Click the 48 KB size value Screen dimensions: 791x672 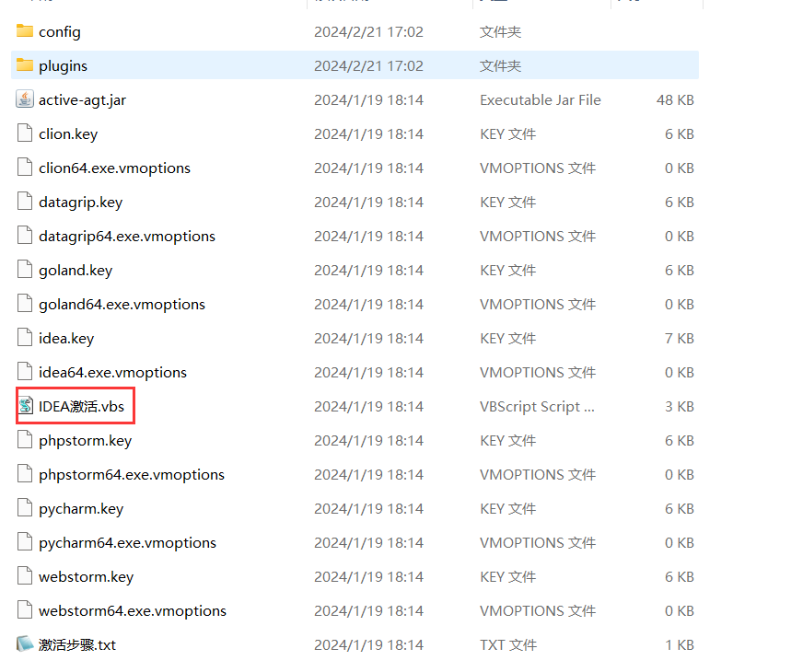click(x=675, y=99)
